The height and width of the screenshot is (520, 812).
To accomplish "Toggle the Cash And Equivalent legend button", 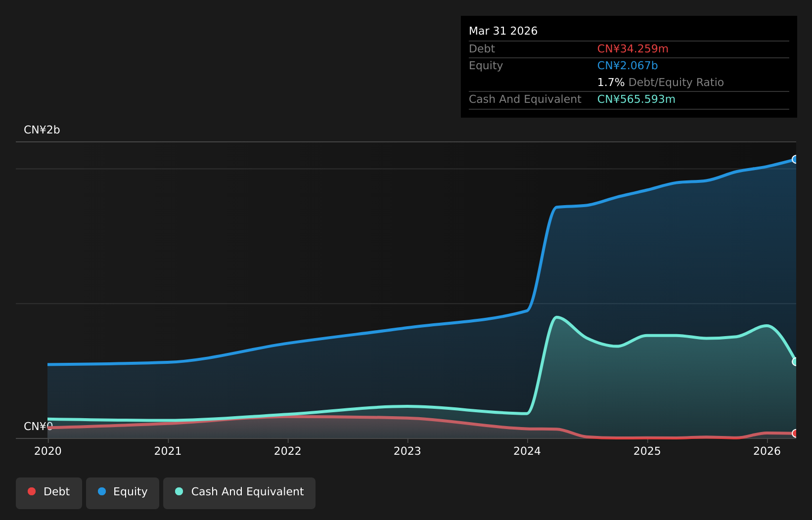I will click(239, 493).
